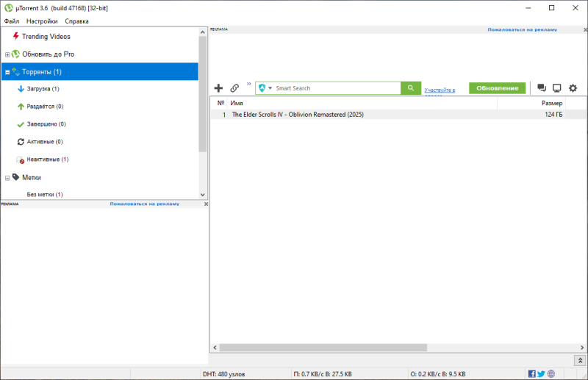Open the Участвуйте в link

pos(440,90)
